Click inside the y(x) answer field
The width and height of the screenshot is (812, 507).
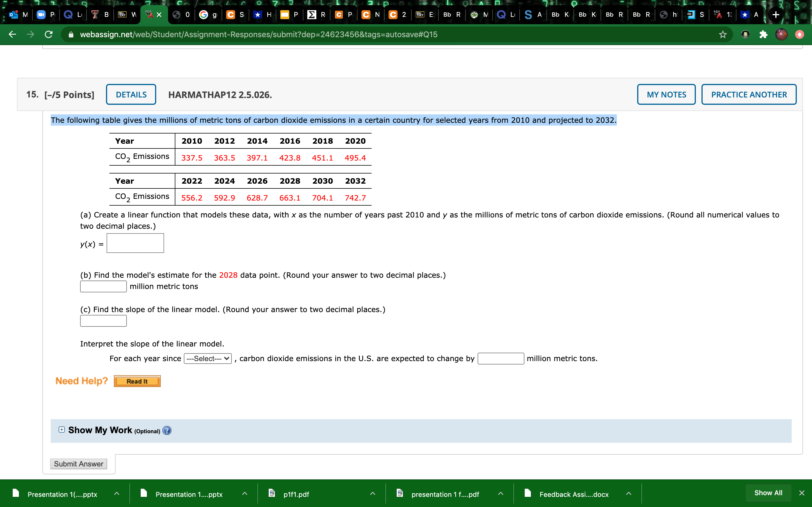coord(135,243)
